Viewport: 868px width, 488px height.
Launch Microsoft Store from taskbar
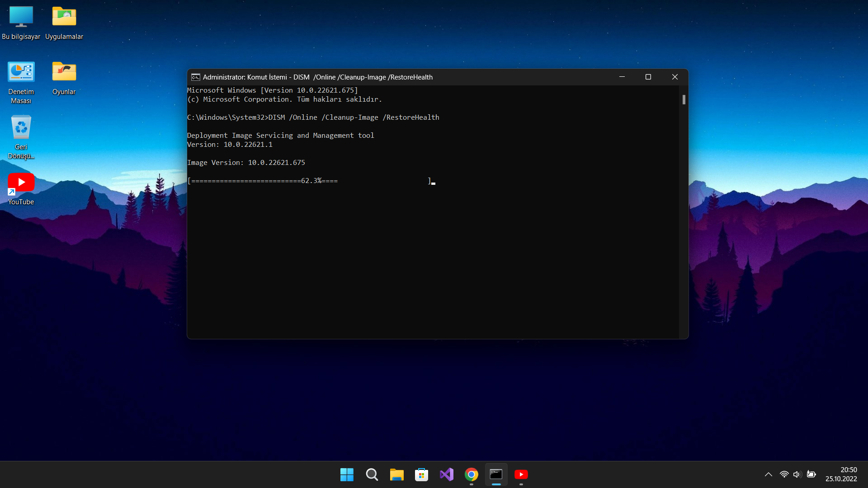click(421, 474)
